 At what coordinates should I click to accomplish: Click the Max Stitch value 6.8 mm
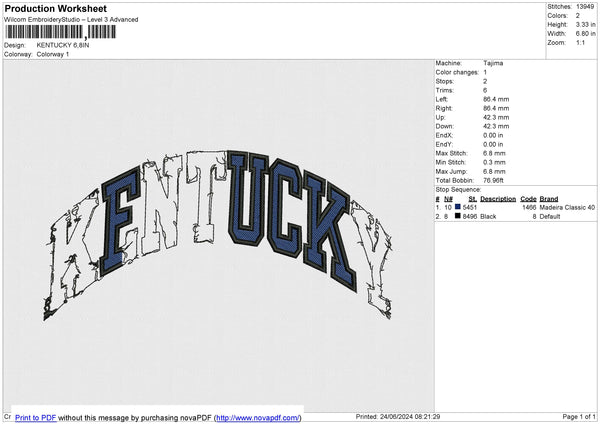point(494,153)
